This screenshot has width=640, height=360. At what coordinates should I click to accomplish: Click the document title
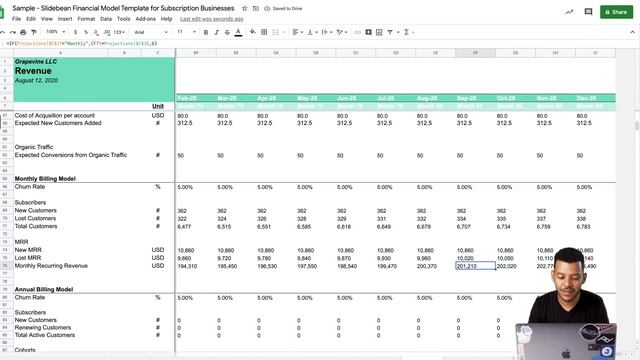pos(123,8)
